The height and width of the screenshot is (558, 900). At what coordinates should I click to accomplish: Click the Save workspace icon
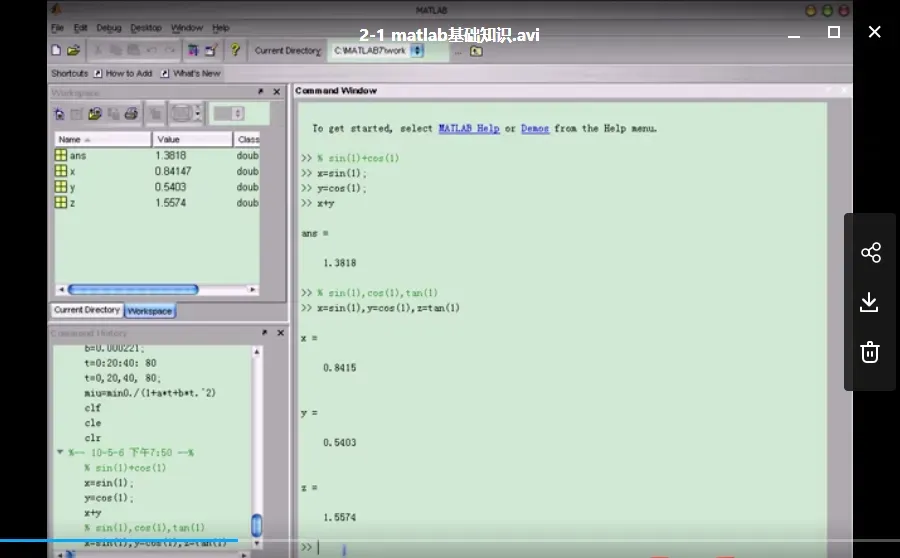click(x=113, y=114)
